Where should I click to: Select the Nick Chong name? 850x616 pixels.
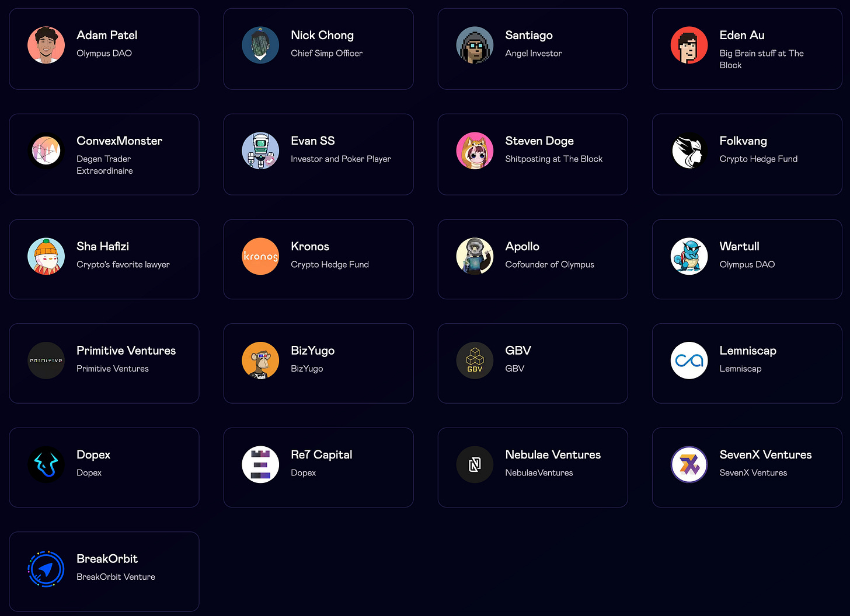tap(322, 35)
